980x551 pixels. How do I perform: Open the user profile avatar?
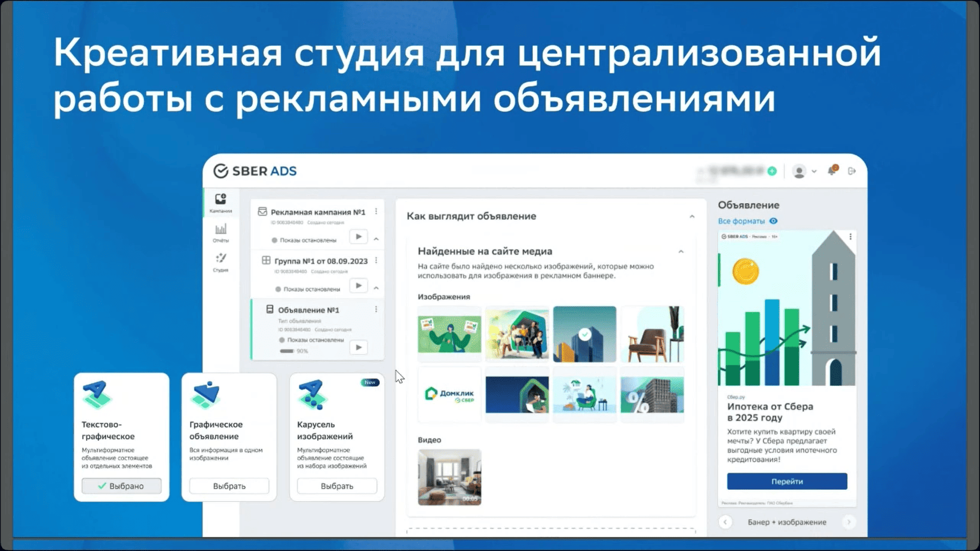pyautogui.click(x=799, y=171)
